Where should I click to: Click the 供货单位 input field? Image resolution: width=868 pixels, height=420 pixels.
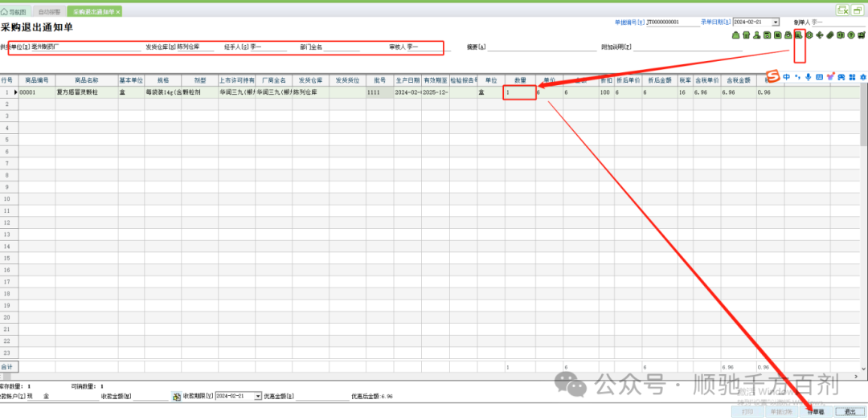point(86,47)
